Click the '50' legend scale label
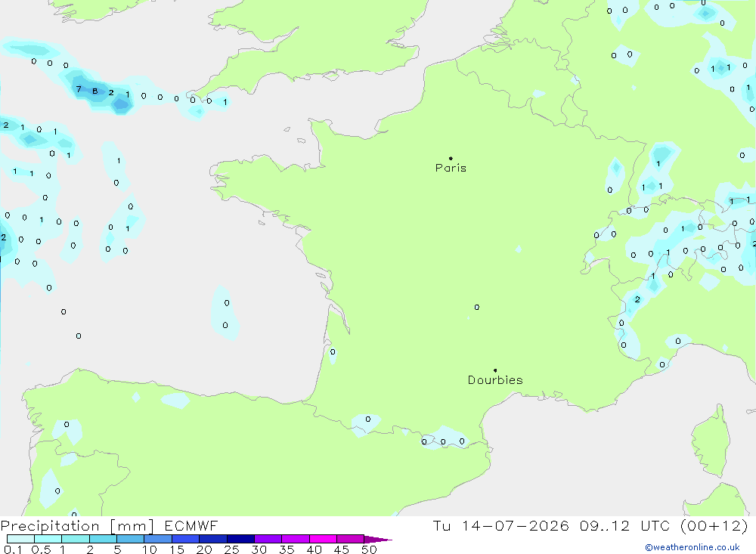 pos(370,549)
